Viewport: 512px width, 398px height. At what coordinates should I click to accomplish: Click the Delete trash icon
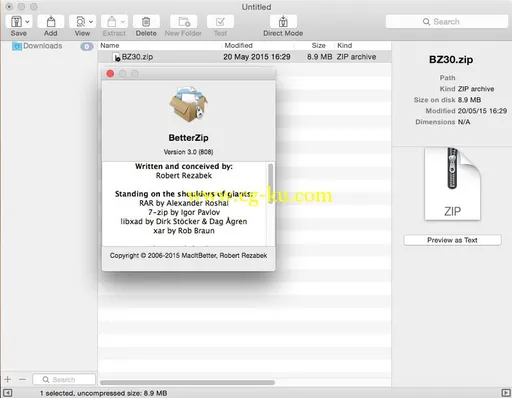[x=146, y=22]
